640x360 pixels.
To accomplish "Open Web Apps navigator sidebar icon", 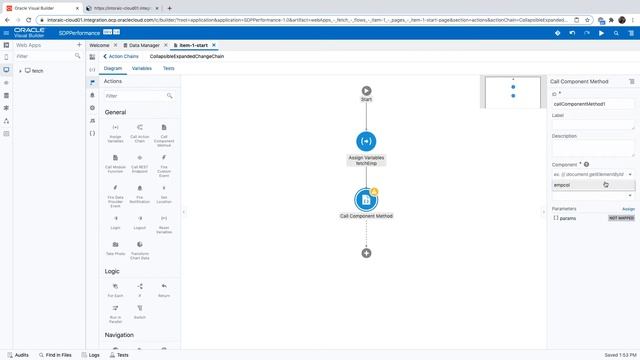I will point(6,70).
